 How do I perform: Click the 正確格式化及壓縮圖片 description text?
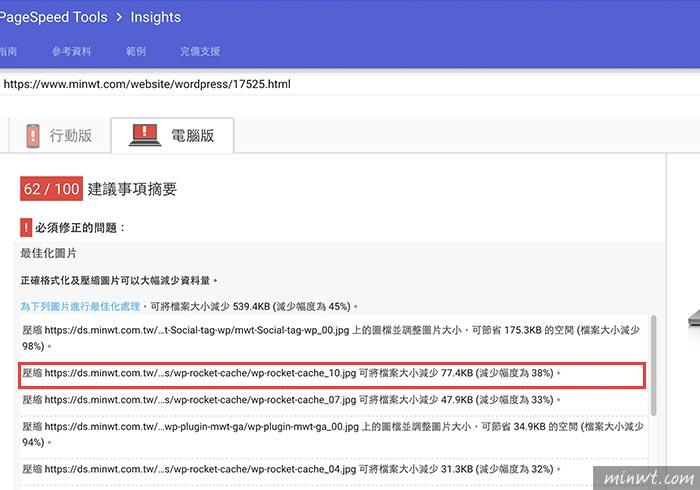tap(119, 281)
